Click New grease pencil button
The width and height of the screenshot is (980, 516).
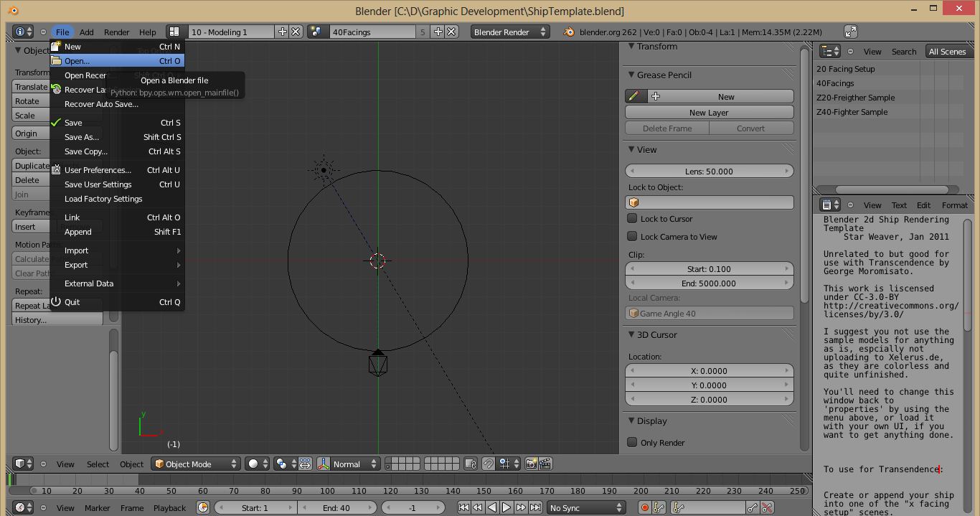point(721,96)
